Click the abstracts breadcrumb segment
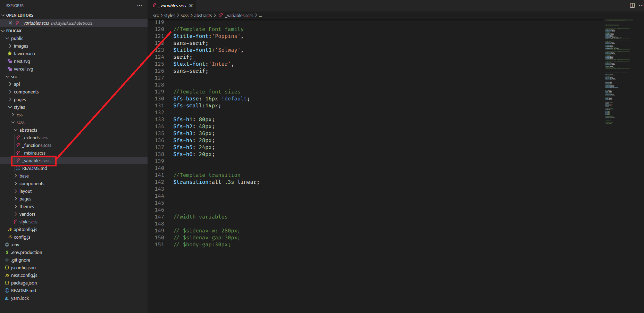The width and height of the screenshot is (644, 313). tap(203, 16)
